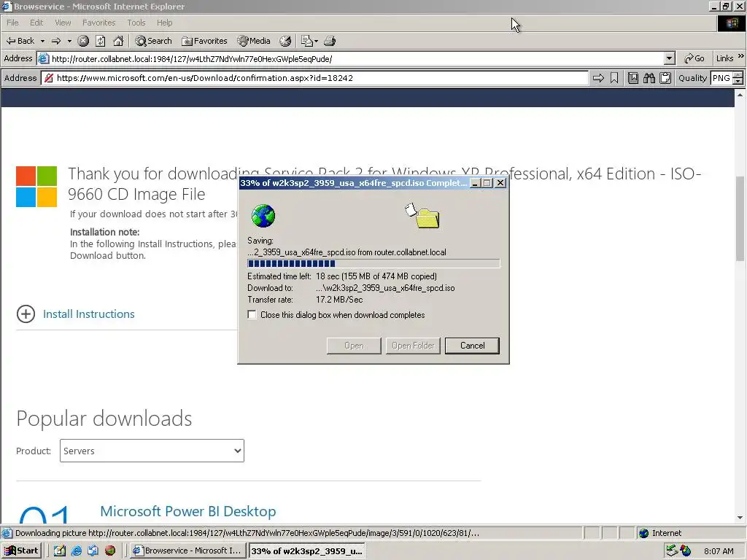Click the Estimated time left 18 sec text
This screenshot has height=560, width=747.
coord(342,276)
